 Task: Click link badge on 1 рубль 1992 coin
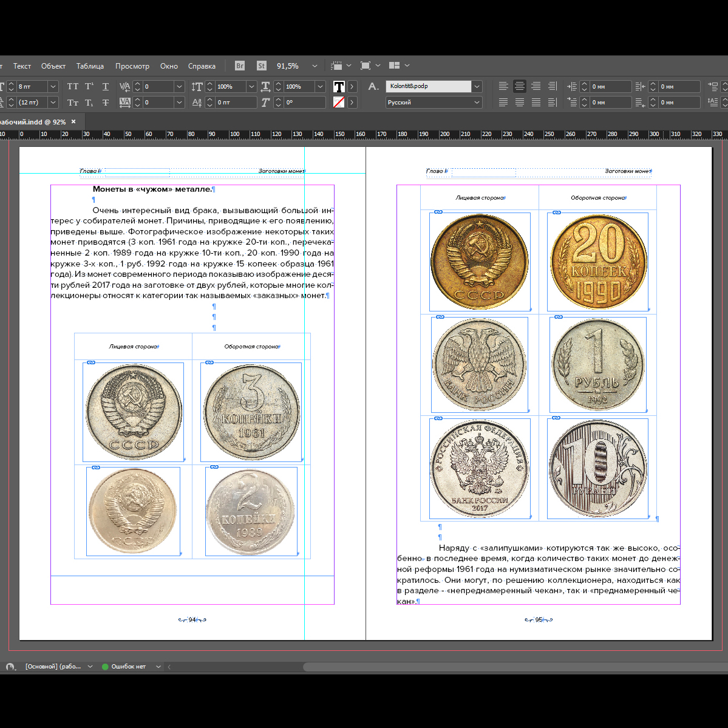(x=559, y=317)
